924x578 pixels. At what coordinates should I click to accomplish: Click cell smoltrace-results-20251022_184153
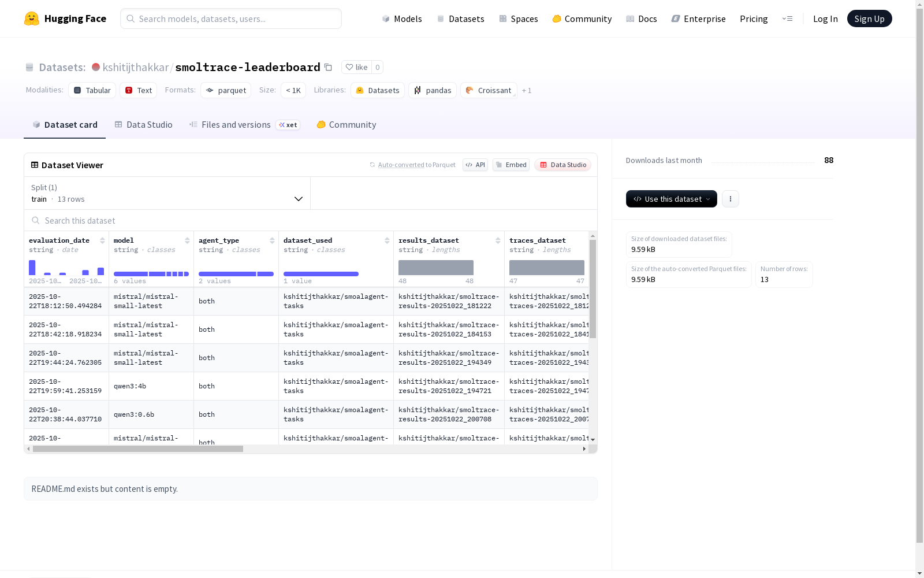pos(449,329)
